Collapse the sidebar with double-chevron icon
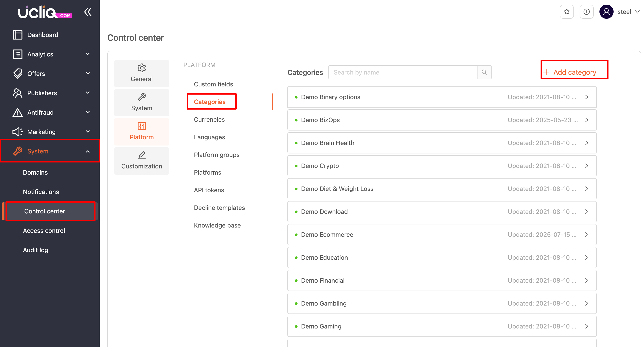 (x=88, y=12)
